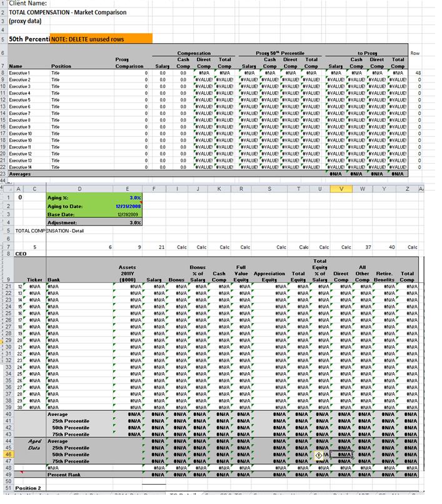The width and height of the screenshot is (442, 504).
Task: Select column W via its header
Action: pos(362,189)
